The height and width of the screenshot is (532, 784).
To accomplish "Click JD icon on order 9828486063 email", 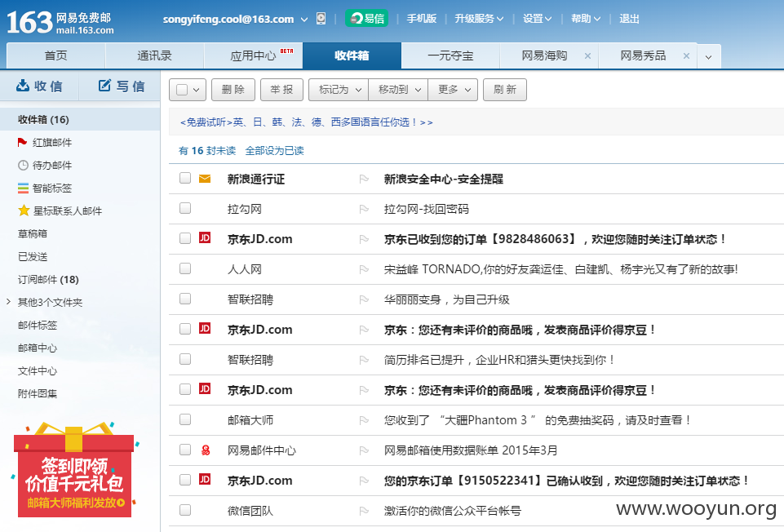I will (205, 238).
